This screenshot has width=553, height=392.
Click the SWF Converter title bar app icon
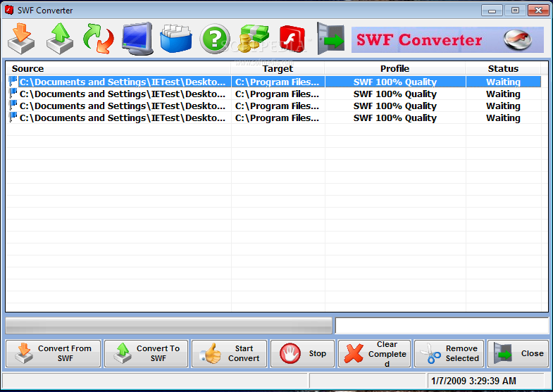pyautogui.click(x=9, y=11)
